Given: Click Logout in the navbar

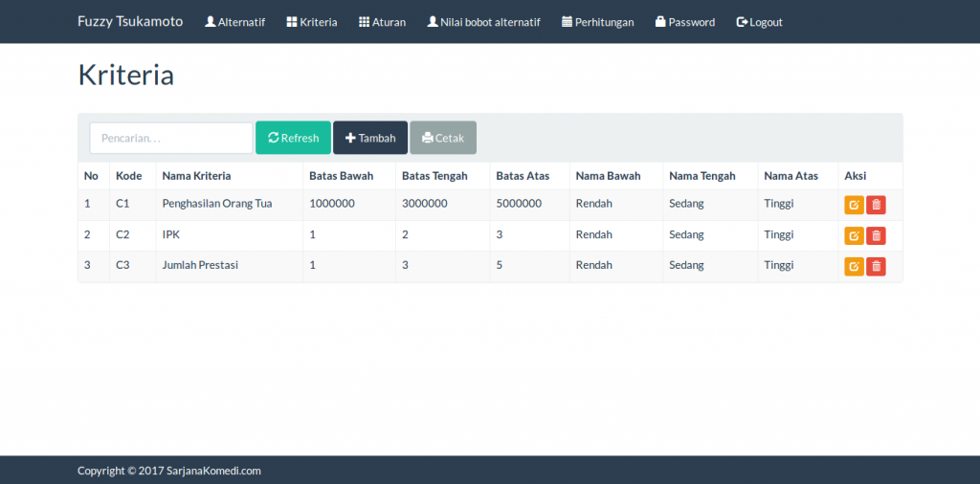Looking at the screenshot, I should point(759,22).
